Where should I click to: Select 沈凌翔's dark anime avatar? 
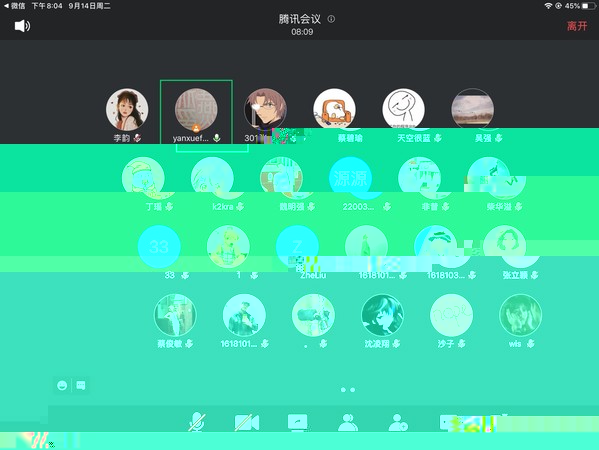pos(382,315)
